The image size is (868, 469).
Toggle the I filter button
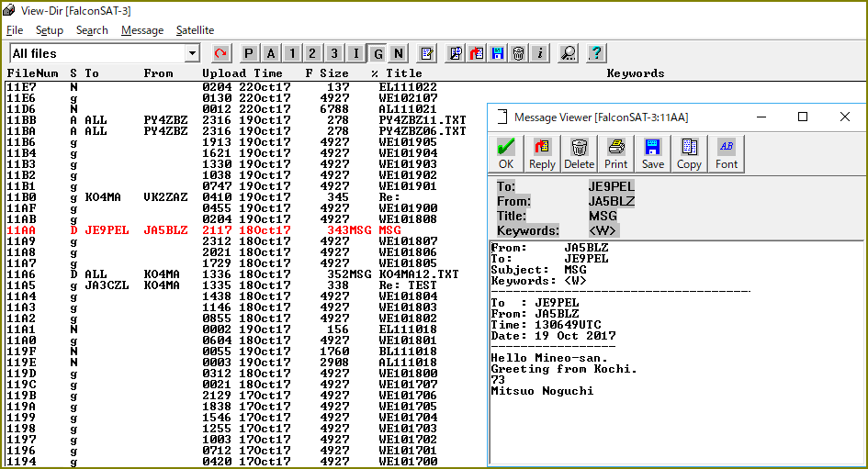click(x=356, y=53)
